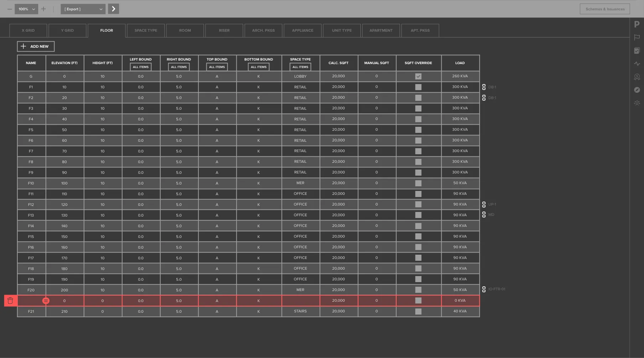The image size is (644, 358).
Task: Zoom out with the minus icon
Action: click(10, 9)
